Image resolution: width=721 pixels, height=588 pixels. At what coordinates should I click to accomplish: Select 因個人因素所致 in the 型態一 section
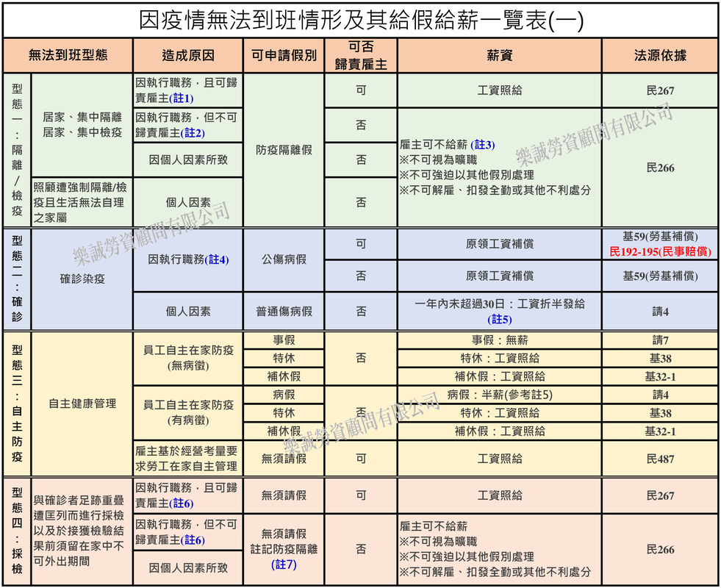pyautogui.click(x=188, y=159)
